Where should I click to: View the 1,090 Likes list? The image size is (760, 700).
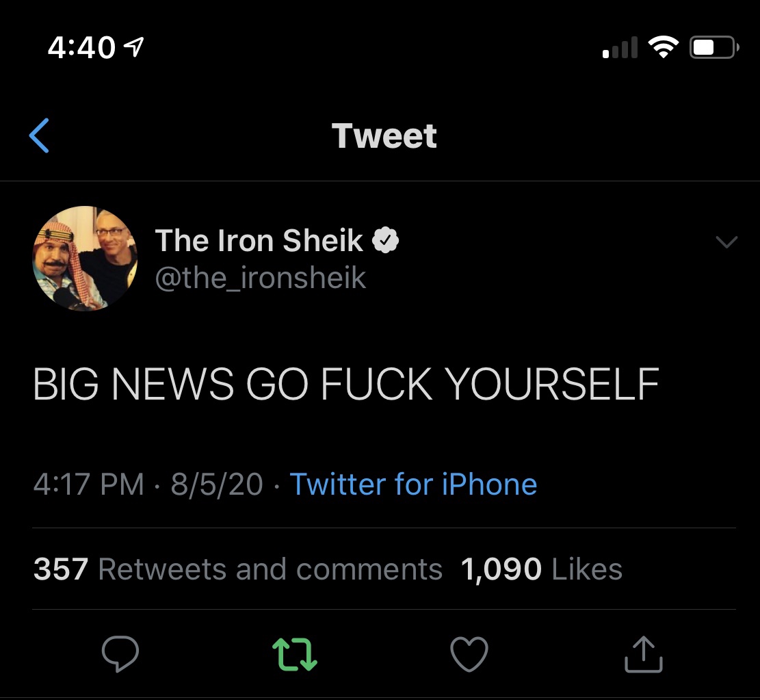[541, 569]
